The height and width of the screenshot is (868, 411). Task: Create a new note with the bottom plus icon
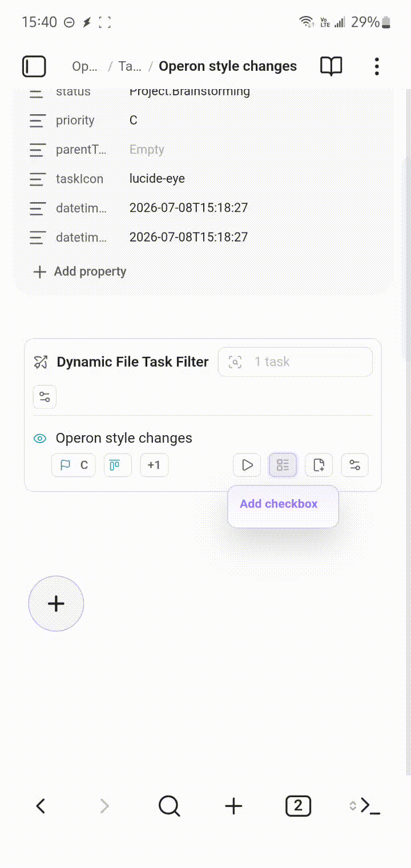233,806
